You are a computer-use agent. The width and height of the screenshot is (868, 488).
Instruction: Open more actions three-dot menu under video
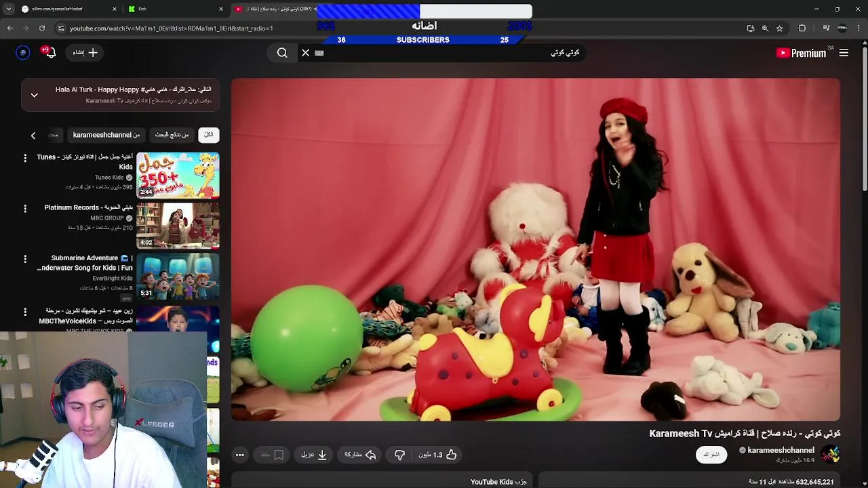coord(240,455)
